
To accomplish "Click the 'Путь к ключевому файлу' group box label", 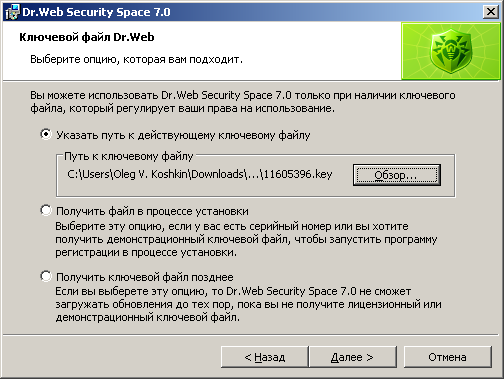I will [129, 156].
